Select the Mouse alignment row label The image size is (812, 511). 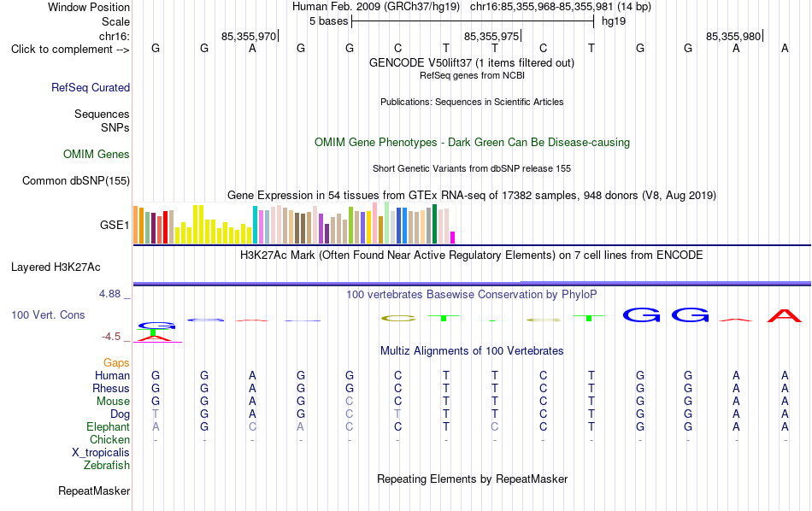point(114,402)
